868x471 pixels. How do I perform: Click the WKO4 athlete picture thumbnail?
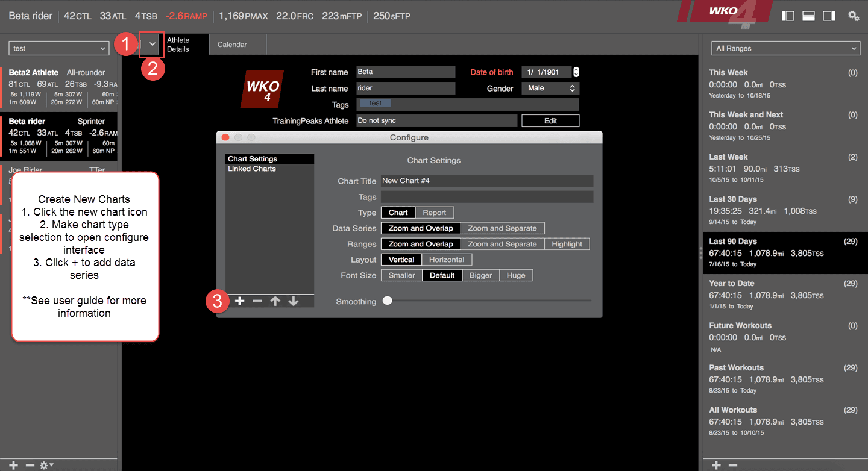263,89
